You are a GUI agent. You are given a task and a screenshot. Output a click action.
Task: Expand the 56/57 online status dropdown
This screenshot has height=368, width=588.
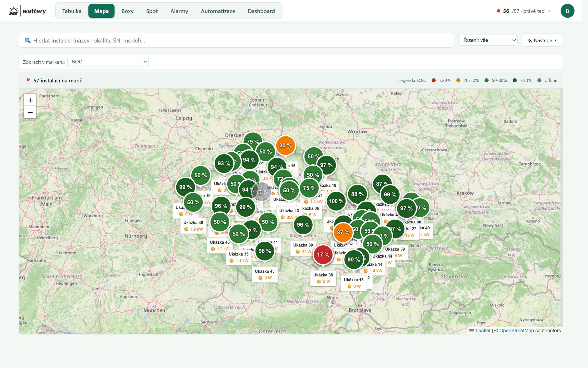tap(524, 11)
